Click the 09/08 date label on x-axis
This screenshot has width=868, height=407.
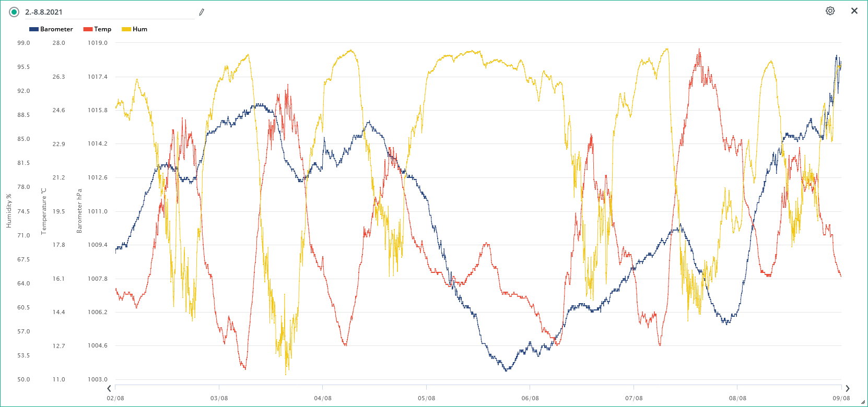[841, 398]
